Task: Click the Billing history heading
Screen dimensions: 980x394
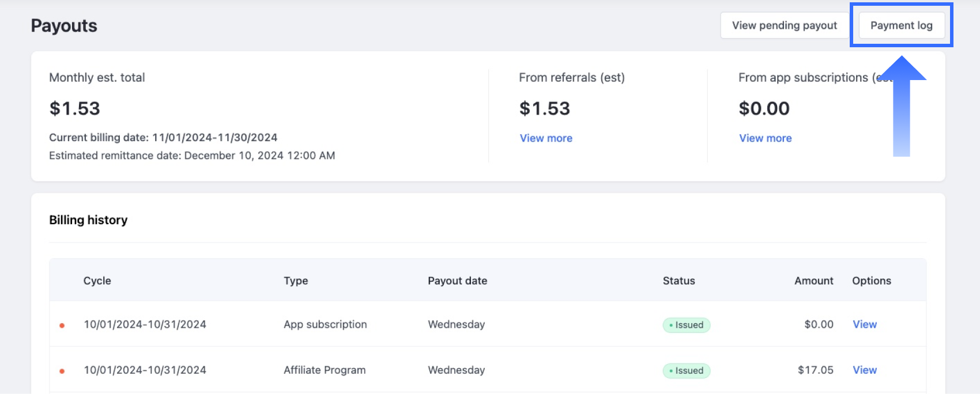Action: (88, 220)
